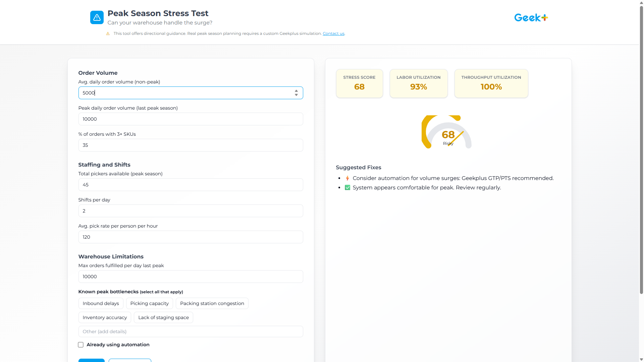Open the Contact us link
This screenshot has width=644, height=362.
333,34
